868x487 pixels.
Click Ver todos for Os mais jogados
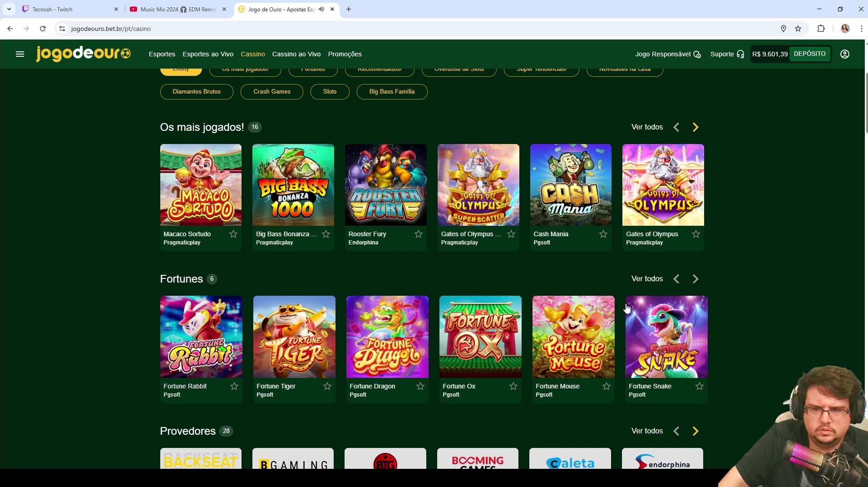(x=647, y=127)
